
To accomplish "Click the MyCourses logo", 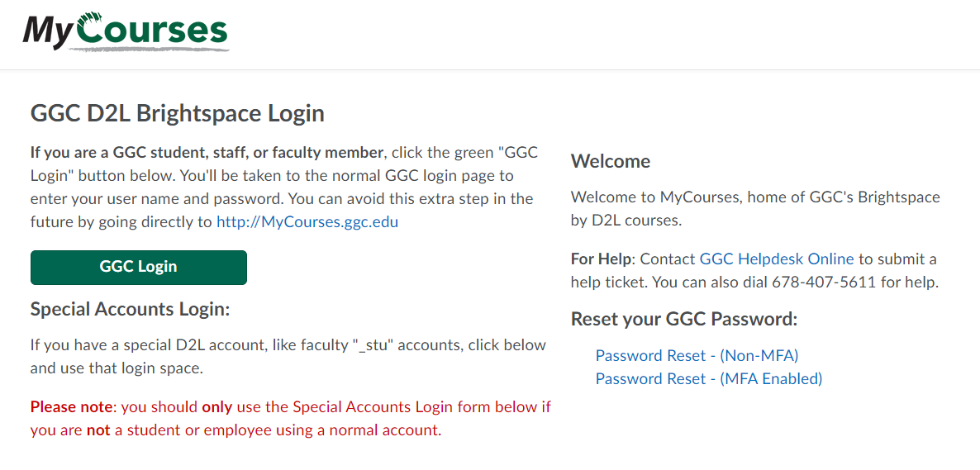I will 126,31.
